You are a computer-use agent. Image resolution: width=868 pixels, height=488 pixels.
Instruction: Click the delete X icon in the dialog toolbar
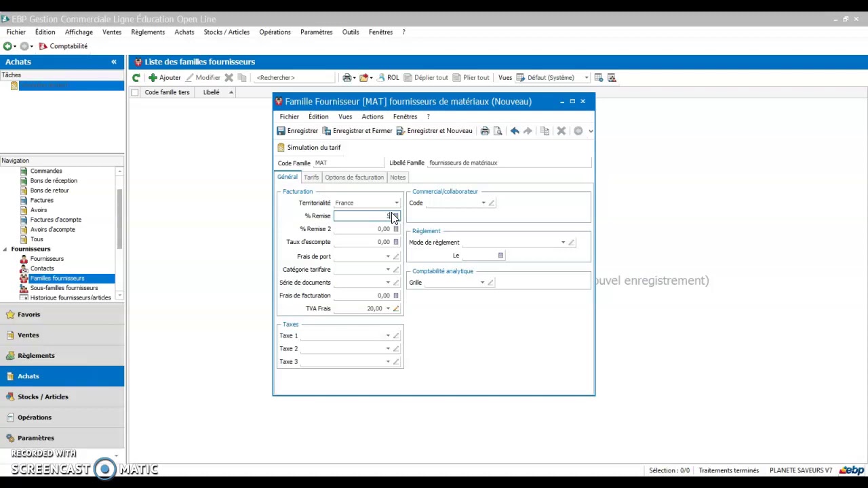click(x=561, y=131)
